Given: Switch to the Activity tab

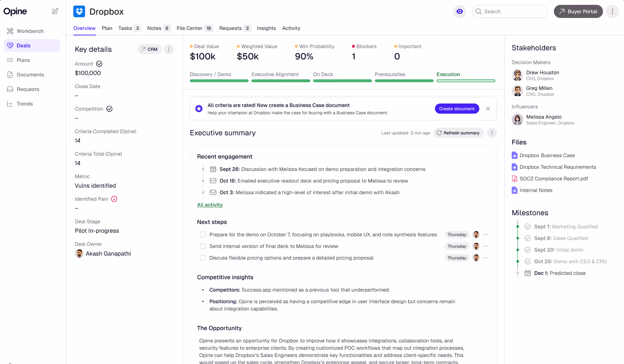Looking at the screenshot, I should coord(291,28).
